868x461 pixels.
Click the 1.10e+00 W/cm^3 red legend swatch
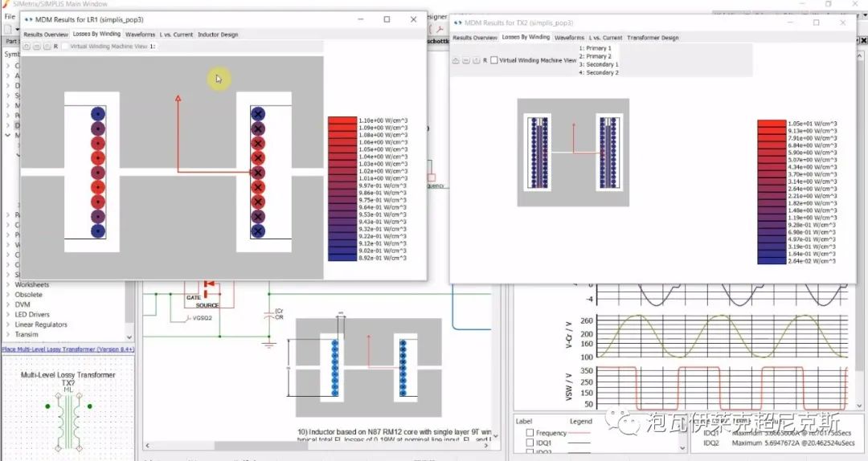click(342, 120)
